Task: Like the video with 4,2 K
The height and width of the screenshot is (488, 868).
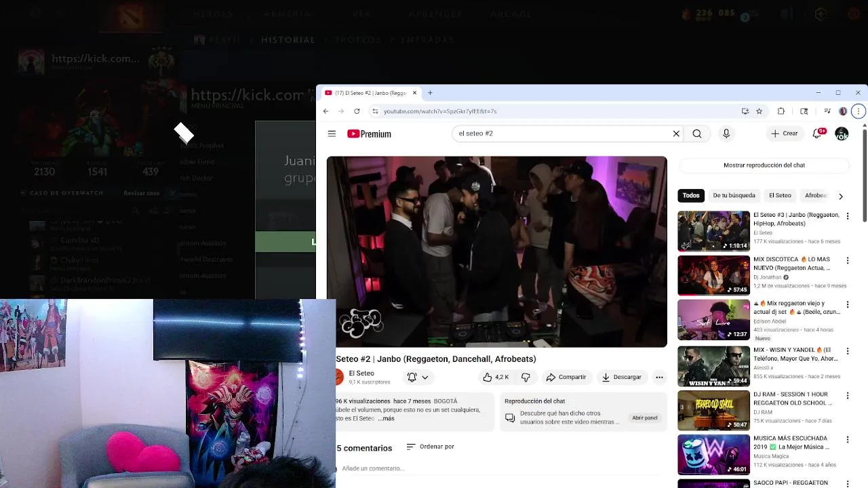Action: pyautogui.click(x=496, y=377)
